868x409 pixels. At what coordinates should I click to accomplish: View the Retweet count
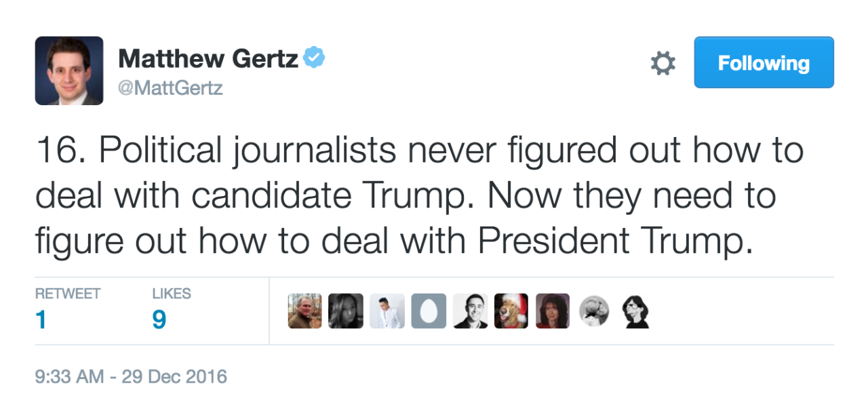(41, 319)
